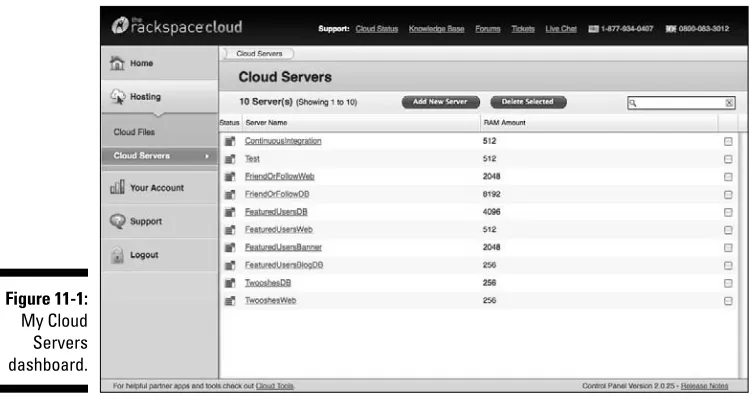Image resolution: width=756 pixels, height=412 pixels.
Task: Click the magnifier icon in search box
Action: [633, 103]
